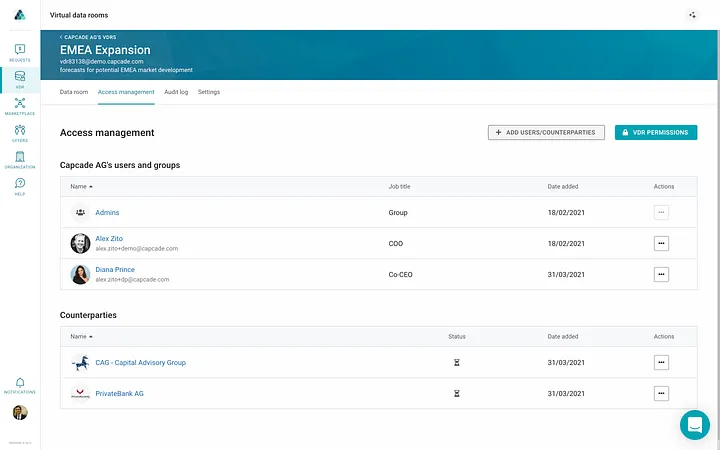This screenshot has width=720, height=450.
Task: Click Diana Prince's date added 31/03/2021
Action: (x=566, y=275)
